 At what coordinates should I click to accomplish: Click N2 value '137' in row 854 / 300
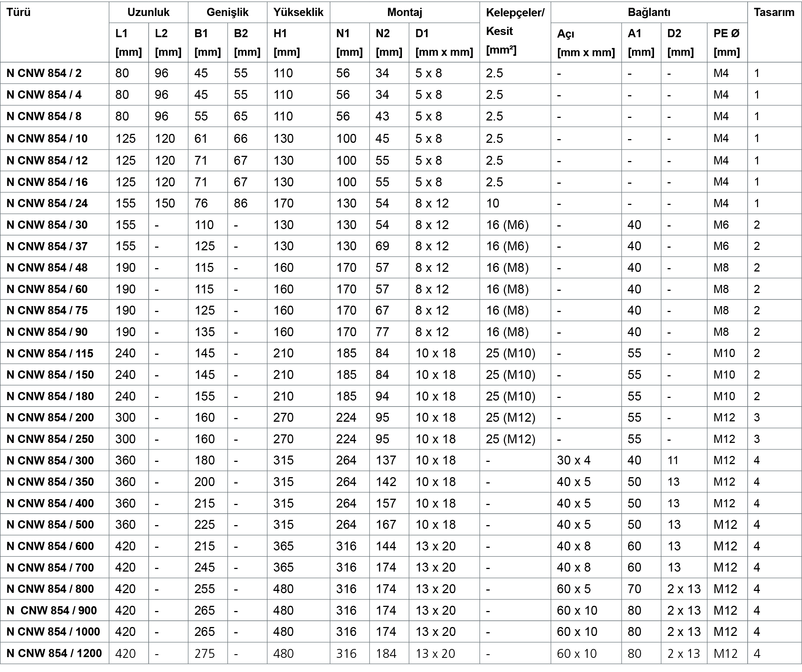point(386,460)
